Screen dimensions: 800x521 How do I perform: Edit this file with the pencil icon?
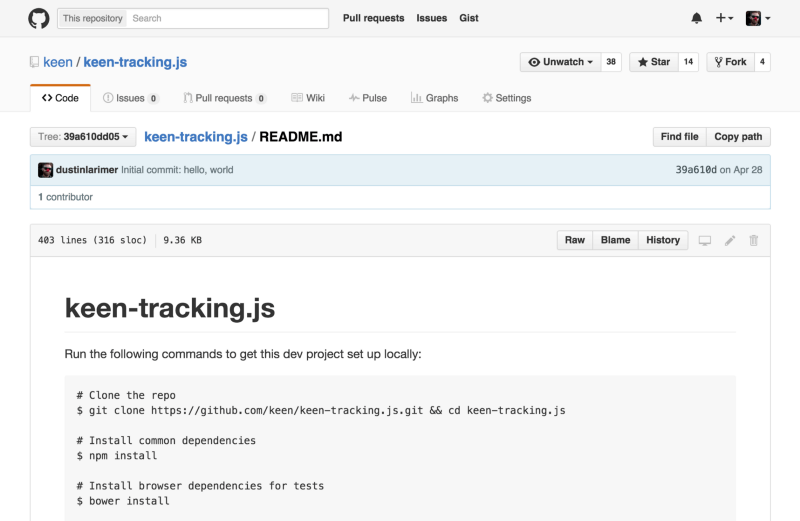730,240
